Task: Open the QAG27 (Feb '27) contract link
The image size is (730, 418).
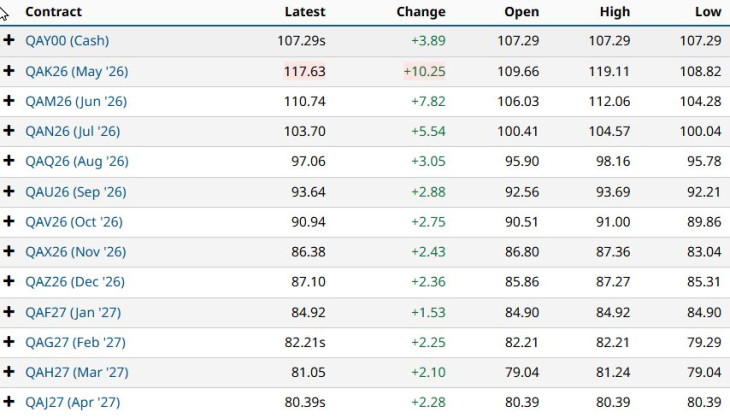Action: click(x=76, y=342)
